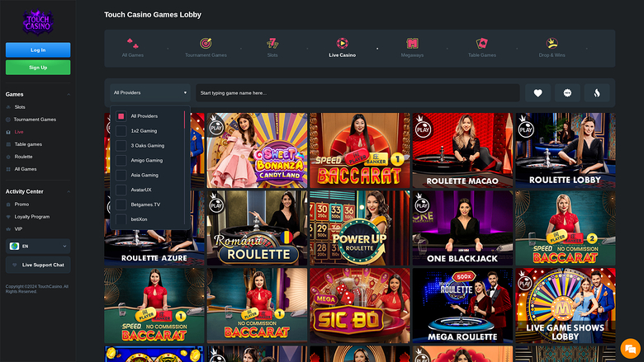Open the Romana Roulette game tile
The width and height of the screenshot is (644, 362).
click(257, 228)
